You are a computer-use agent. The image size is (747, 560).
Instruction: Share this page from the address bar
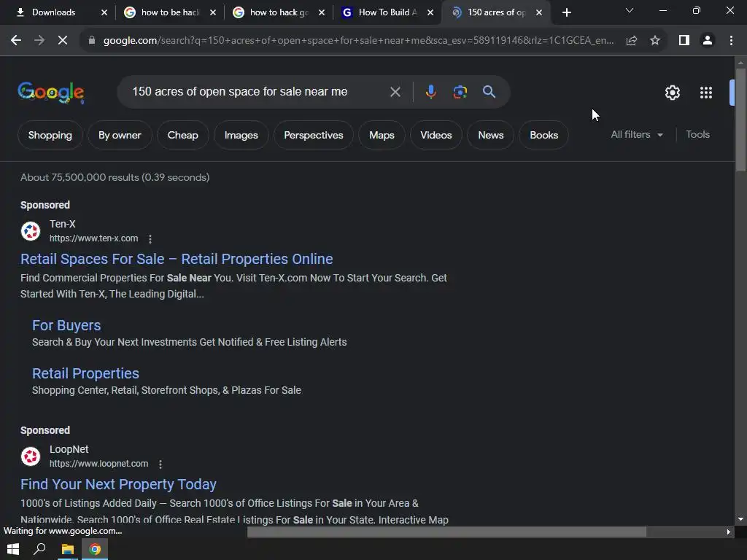(x=632, y=41)
